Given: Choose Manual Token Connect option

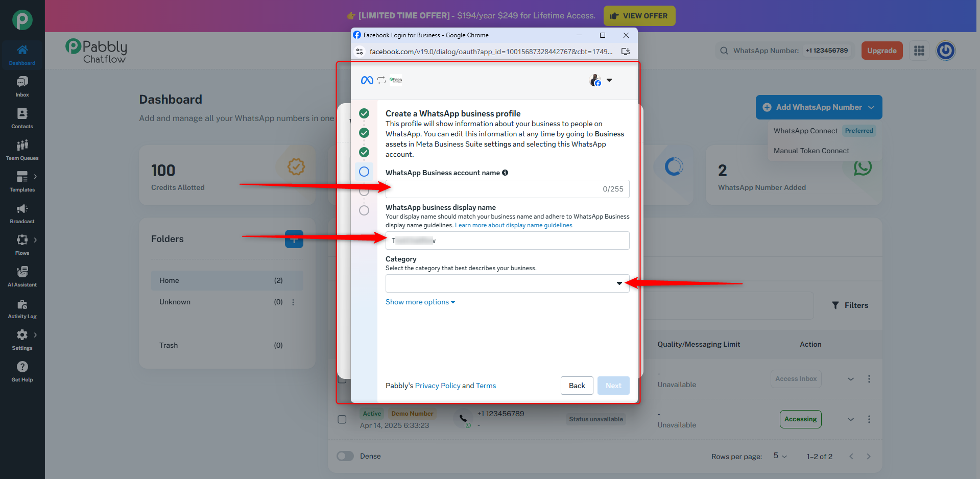Looking at the screenshot, I should (x=811, y=151).
